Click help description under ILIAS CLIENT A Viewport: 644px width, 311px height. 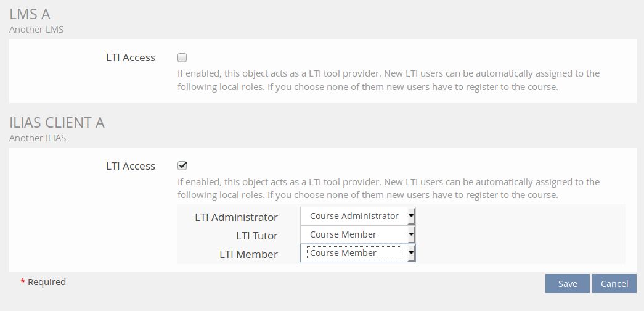(x=388, y=188)
